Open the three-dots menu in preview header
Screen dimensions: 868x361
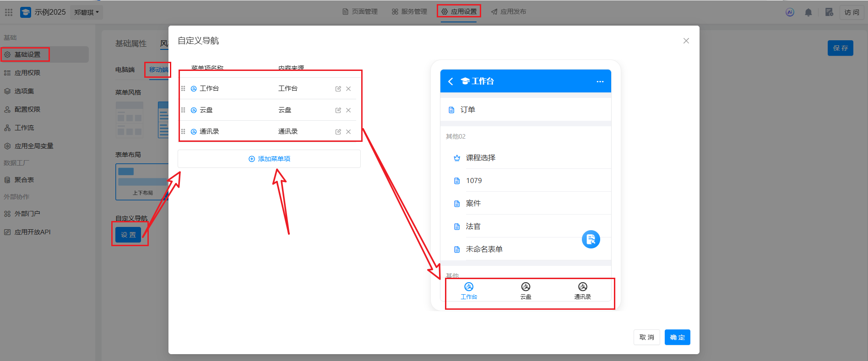click(x=600, y=81)
